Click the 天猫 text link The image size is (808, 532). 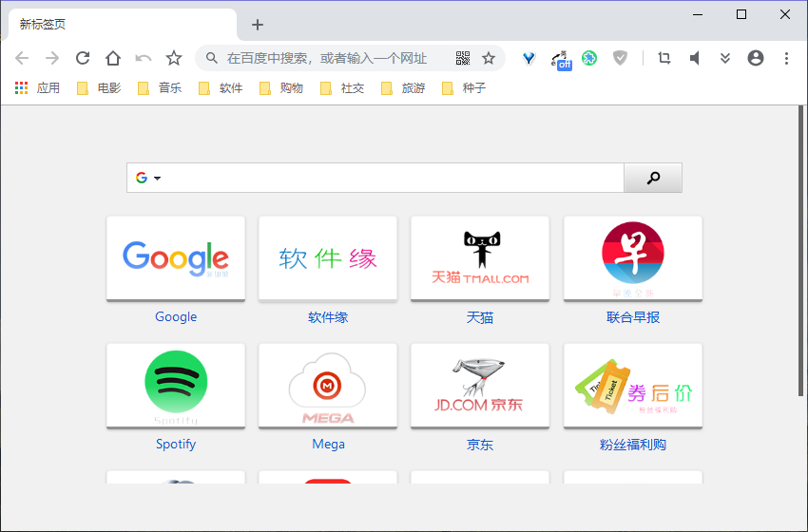pyautogui.click(x=480, y=317)
